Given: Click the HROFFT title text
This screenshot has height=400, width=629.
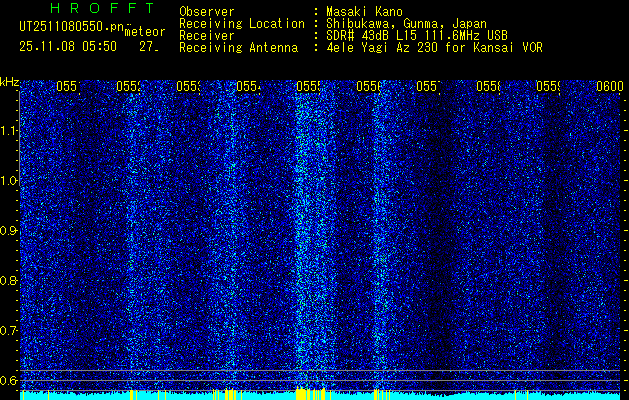Looking at the screenshot, I should 103,8.
